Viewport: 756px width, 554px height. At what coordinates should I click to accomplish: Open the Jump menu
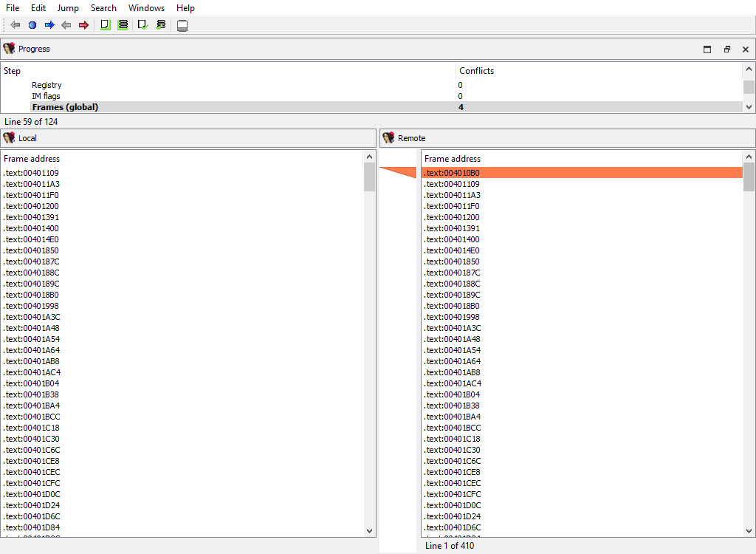68,8
